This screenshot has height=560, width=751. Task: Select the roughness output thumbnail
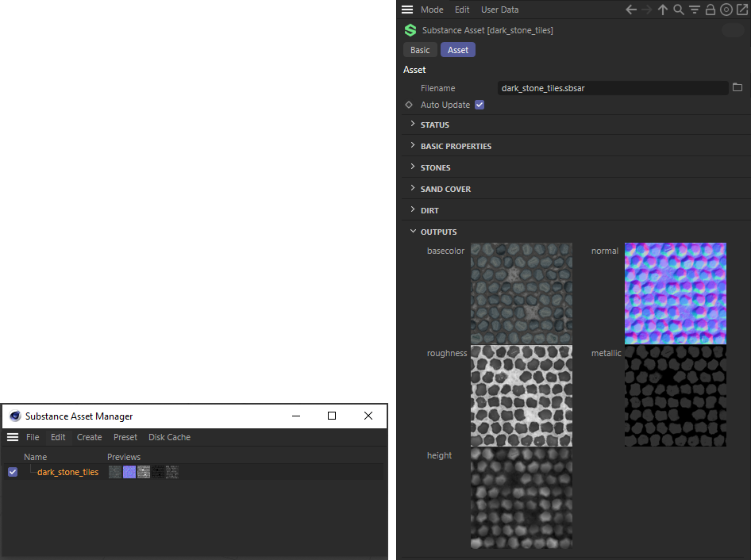click(522, 396)
